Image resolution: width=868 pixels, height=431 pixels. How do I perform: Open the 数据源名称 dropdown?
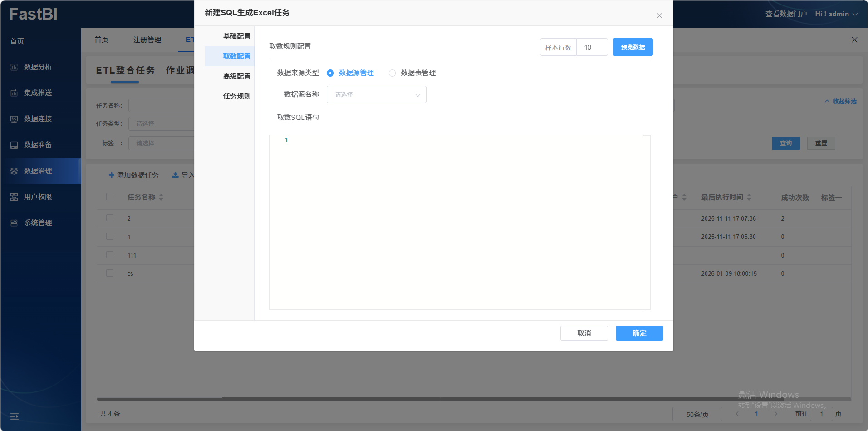click(376, 94)
